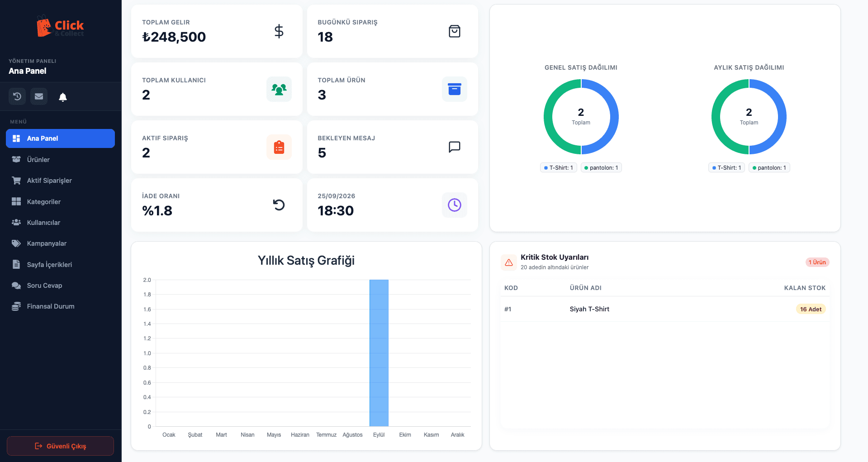The width and height of the screenshot is (868, 462).
Task: Toggle pantolon legend in Genel Satış chart
Action: (601, 167)
